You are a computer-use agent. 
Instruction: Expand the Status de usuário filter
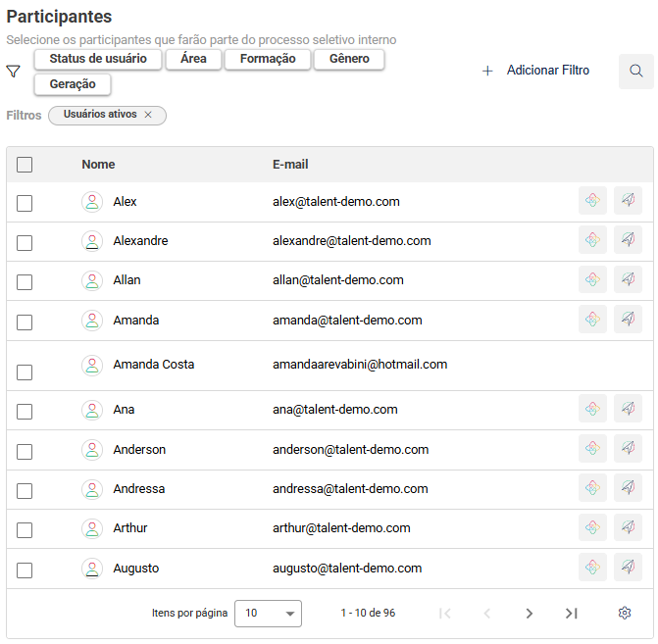[98, 60]
